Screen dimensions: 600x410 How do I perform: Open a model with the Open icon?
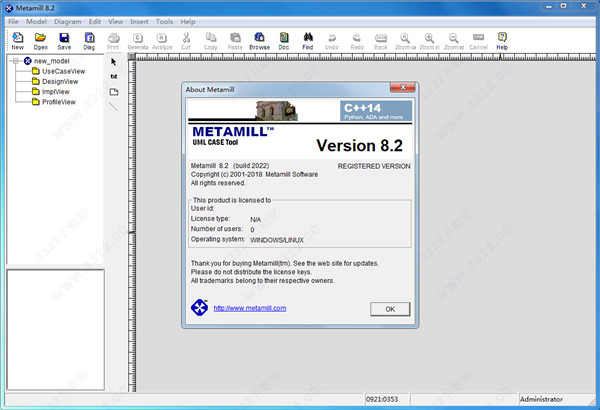[x=40, y=38]
